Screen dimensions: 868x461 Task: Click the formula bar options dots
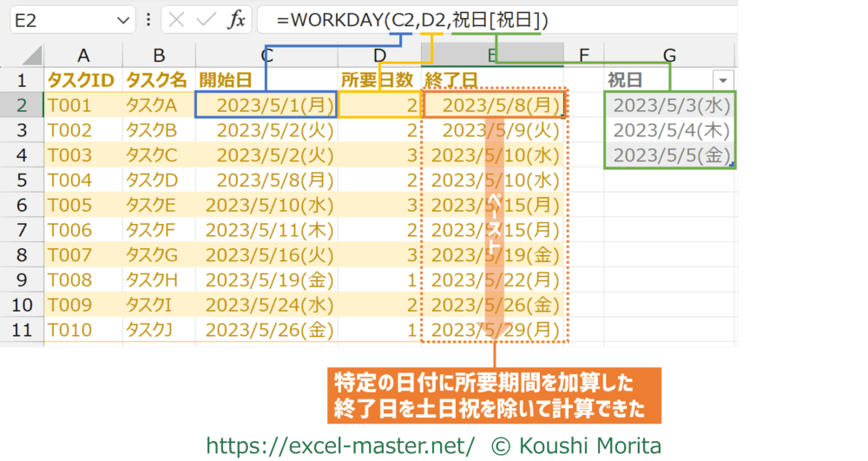(x=148, y=21)
